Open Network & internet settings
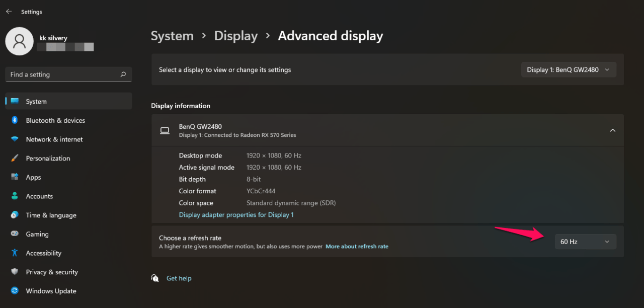The width and height of the screenshot is (644, 308). click(54, 139)
